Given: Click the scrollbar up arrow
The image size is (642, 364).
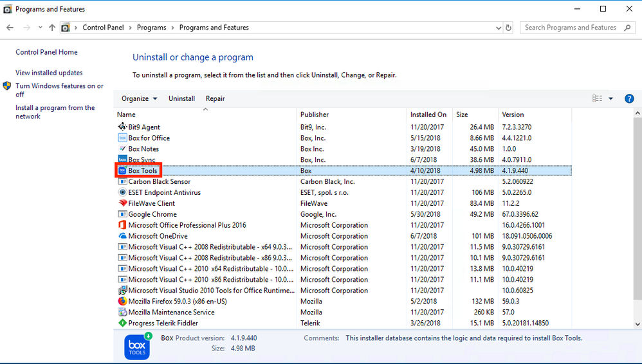Looking at the screenshot, I should (x=637, y=113).
